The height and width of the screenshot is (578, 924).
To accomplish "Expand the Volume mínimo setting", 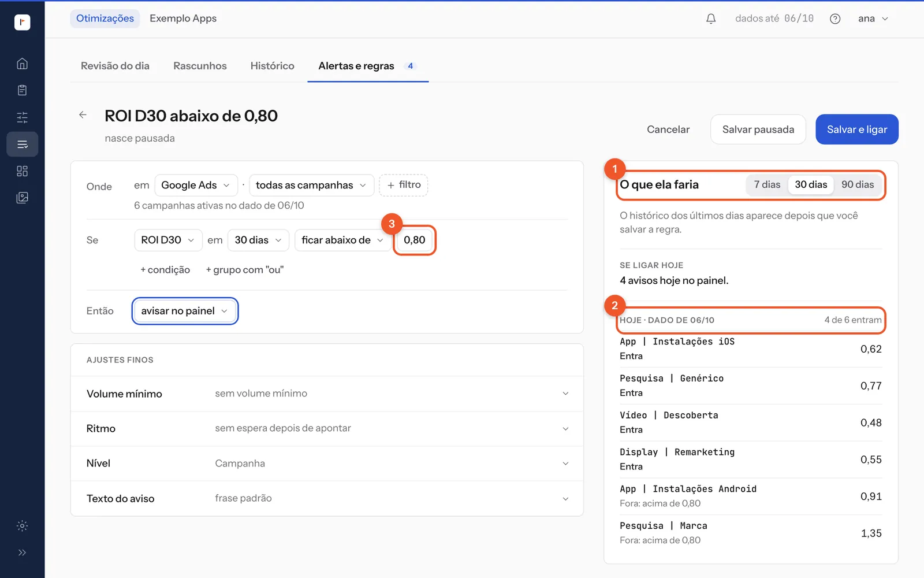I will click(327, 394).
